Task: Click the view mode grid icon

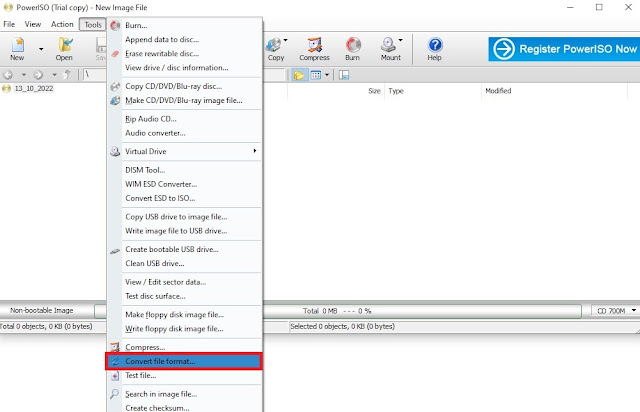Action: 316,75
